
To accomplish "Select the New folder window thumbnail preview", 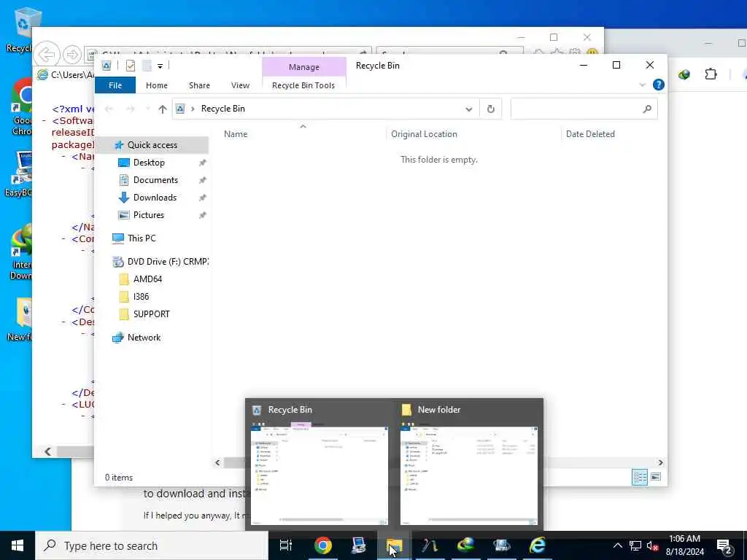I will click(469, 464).
